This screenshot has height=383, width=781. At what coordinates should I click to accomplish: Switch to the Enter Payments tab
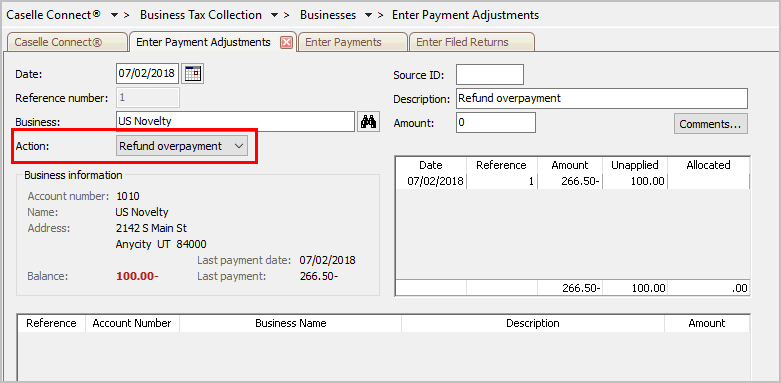point(352,42)
